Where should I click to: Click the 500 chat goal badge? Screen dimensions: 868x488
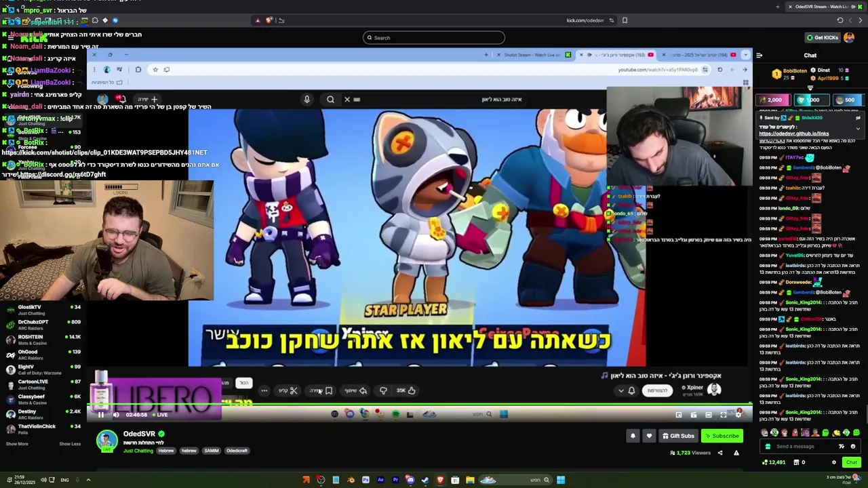(x=849, y=100)
